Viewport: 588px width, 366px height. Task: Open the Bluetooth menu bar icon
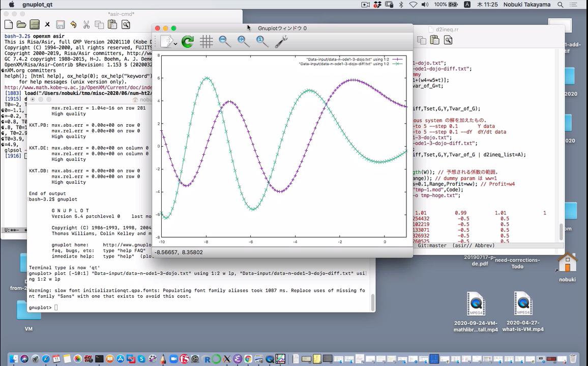click(x=401, y=5)
